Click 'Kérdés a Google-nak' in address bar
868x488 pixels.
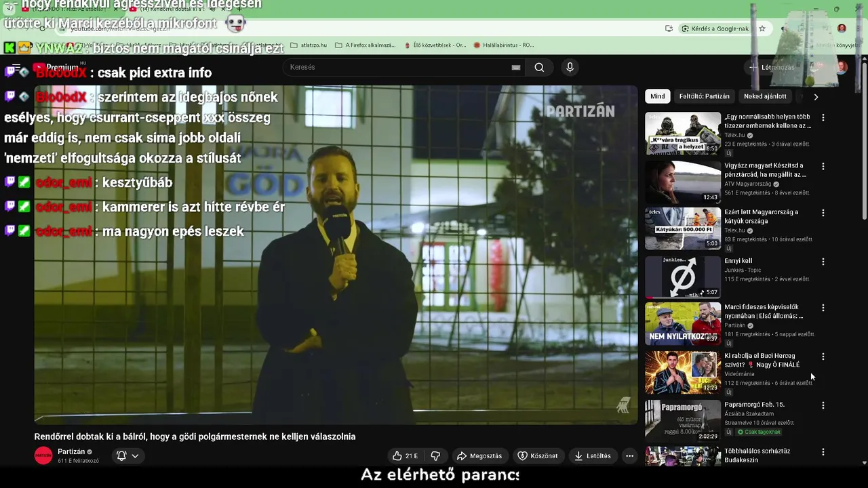pos(715,28)
